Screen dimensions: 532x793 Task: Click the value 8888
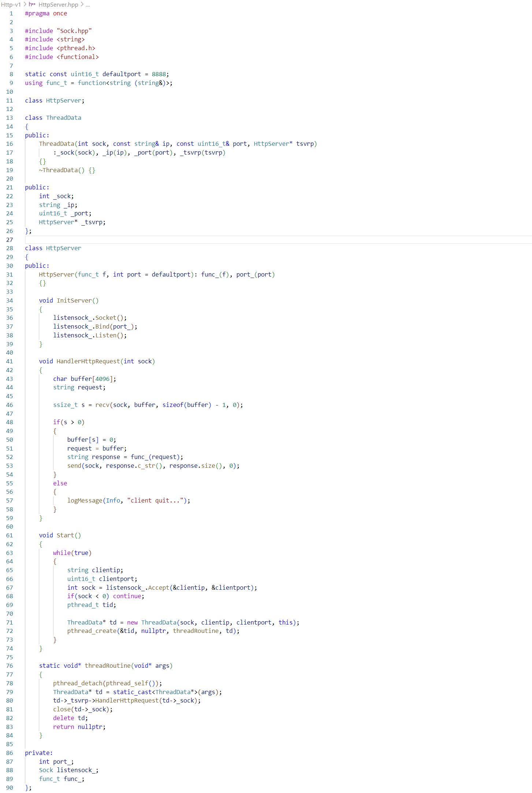tap(159, 74)
